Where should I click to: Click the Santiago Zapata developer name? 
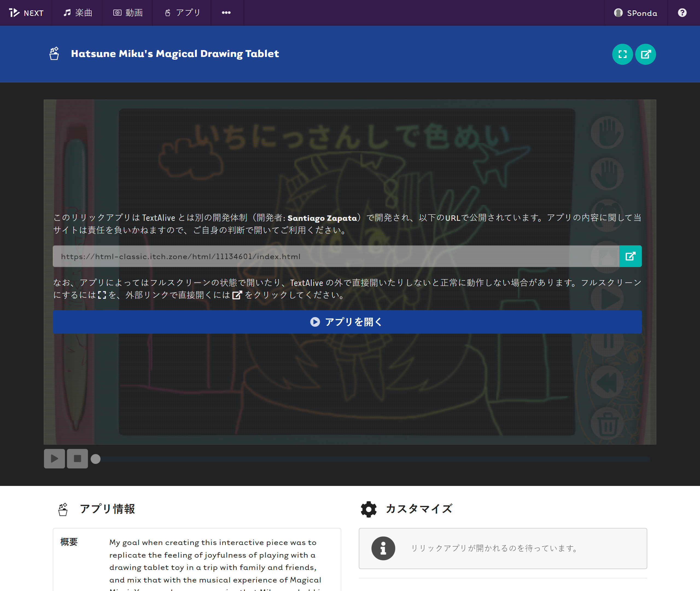[322, 218]
